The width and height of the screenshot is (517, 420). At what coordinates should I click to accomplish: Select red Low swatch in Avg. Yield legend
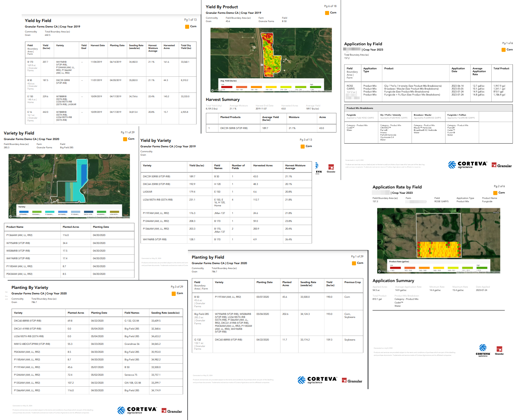pyautogui.click(x=226, y=87)
